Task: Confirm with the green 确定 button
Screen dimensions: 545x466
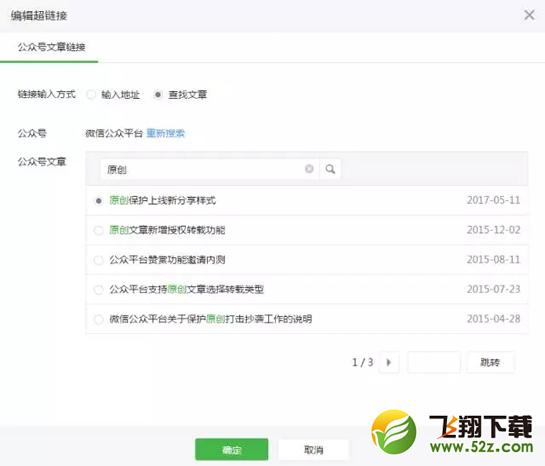Action: click(231, 450)
